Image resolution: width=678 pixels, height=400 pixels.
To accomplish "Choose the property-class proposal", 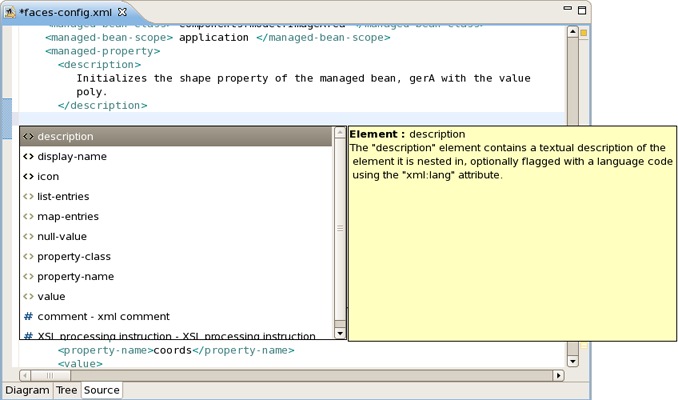I will click(176, 256).
